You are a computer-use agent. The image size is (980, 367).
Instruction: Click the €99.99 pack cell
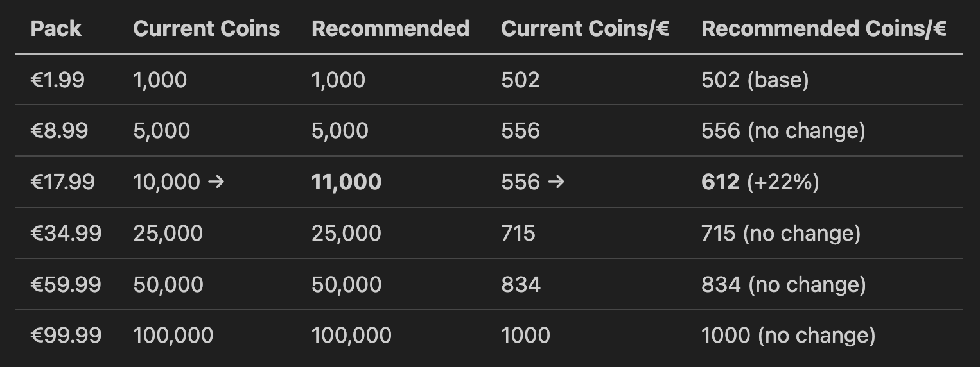point(66,335)
